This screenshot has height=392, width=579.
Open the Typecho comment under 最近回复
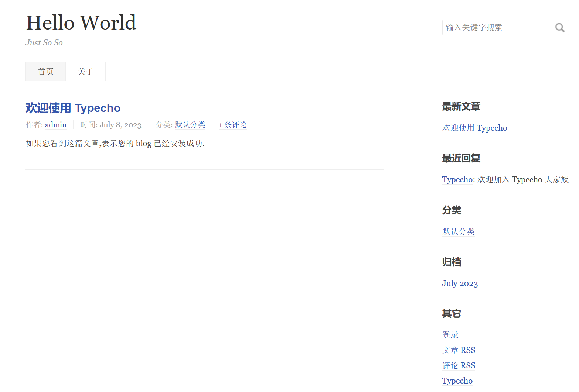point(457,179)
